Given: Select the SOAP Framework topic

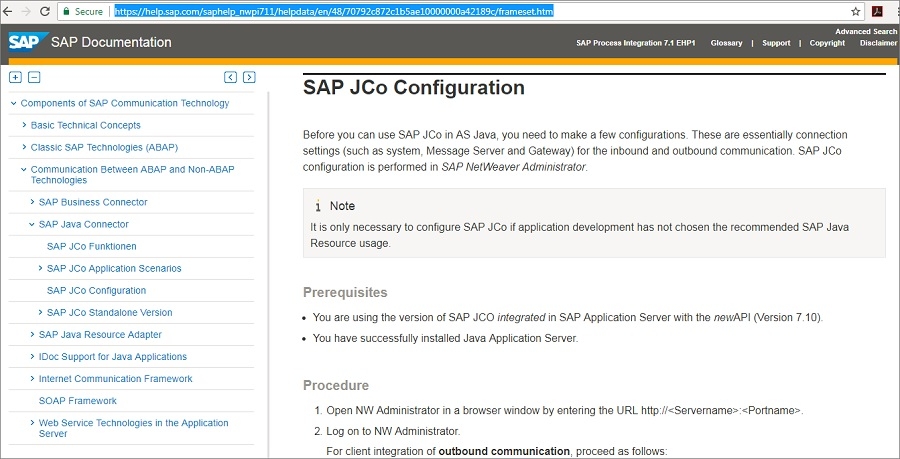Looking at the screenshot, I should 78,400.
